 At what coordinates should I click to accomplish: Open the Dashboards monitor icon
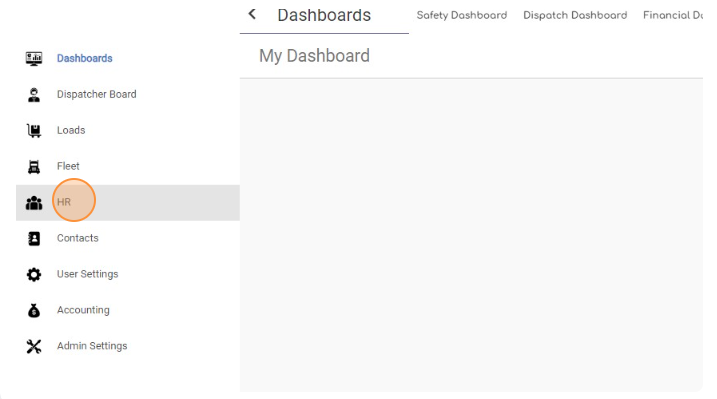coord(34,59)
